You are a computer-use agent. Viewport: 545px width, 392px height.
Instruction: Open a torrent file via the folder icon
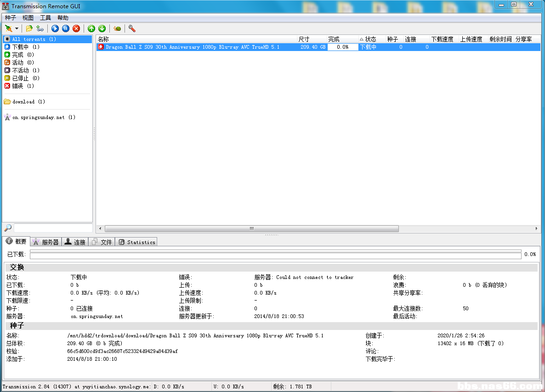pos(28,28)
